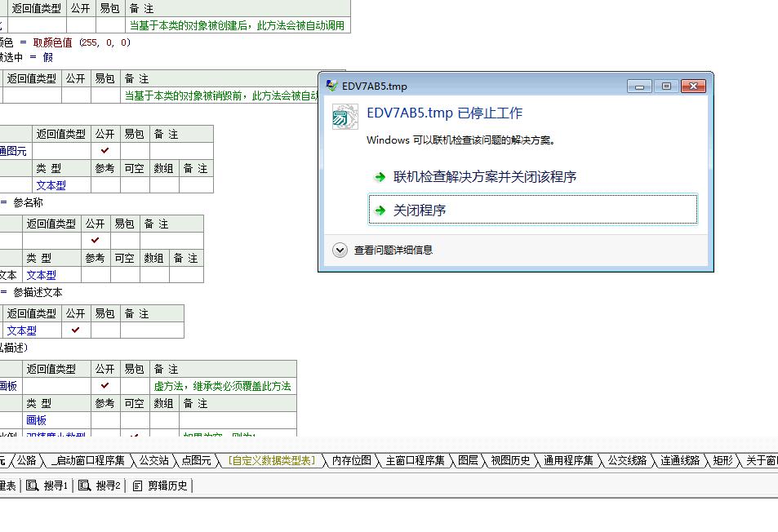Viewport: 778px width, 532px height.
Task: Click the 当基于本类的对象被销毁前 comment
Action: [x=220, y=95]
